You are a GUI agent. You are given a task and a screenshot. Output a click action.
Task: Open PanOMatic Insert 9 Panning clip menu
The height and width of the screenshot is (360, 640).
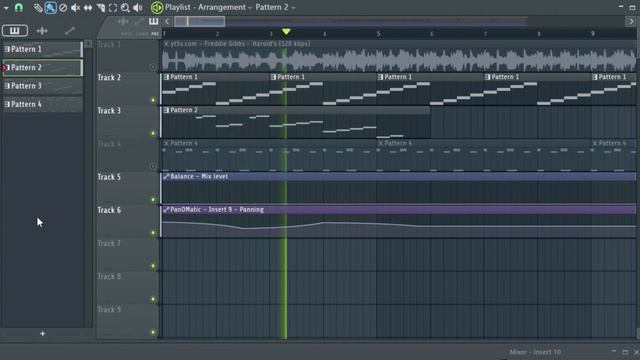pos(166,209)
